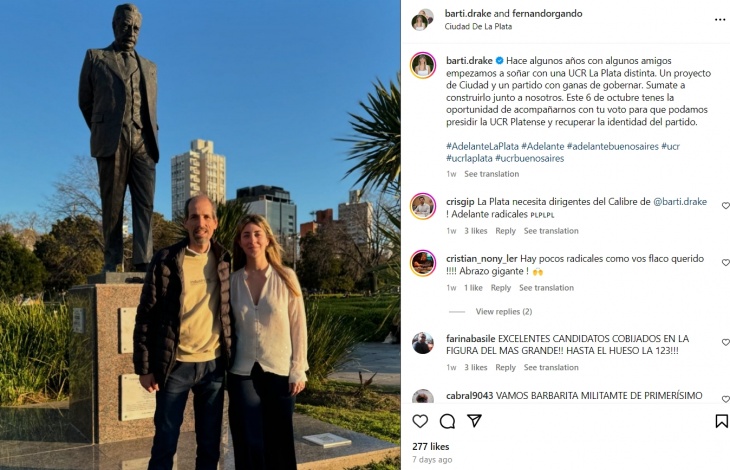Viewport: 730px width, 470px height.
Task: Like farinabasile's comment heart icon
Action: tap(725, 342)
